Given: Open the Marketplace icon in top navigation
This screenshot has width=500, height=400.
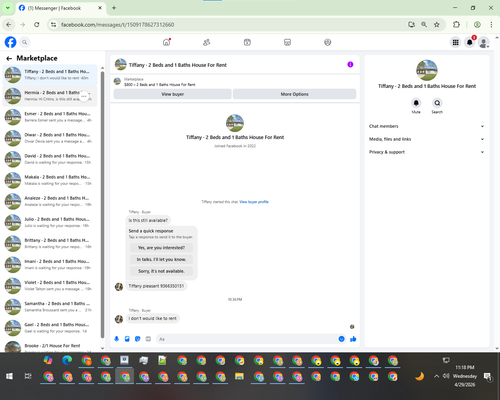Looking at the screenshot, I should point(287,42).
